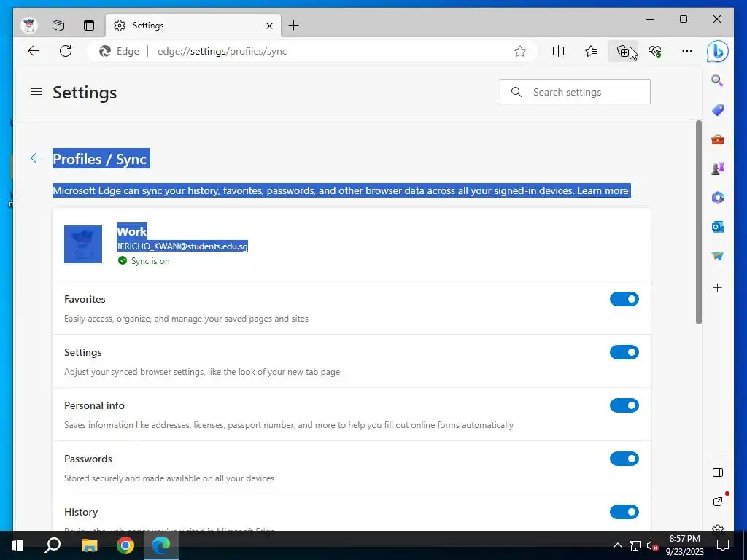Toggle the sidebar visibility panel icon

coord(718,472)
